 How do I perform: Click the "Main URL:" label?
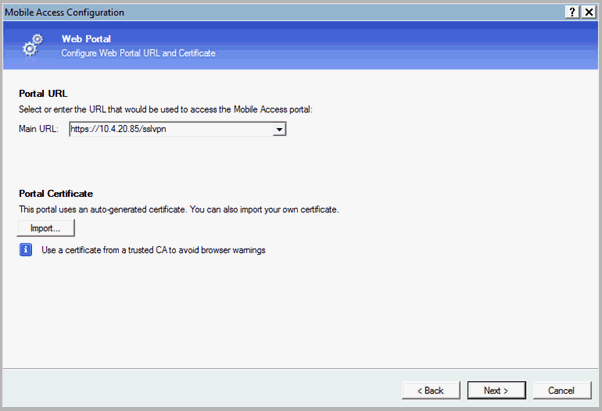40,129
